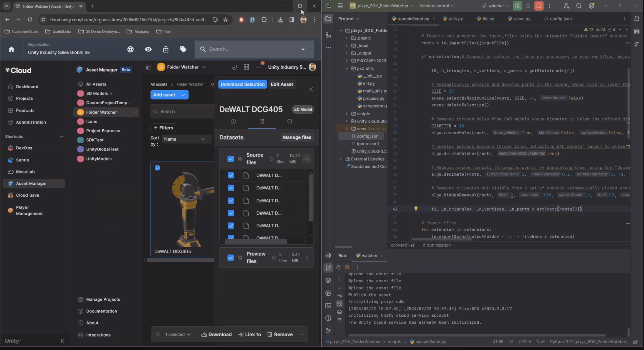
Task: Expand the 3D Models collection arrow
Action: coord(111,93)
